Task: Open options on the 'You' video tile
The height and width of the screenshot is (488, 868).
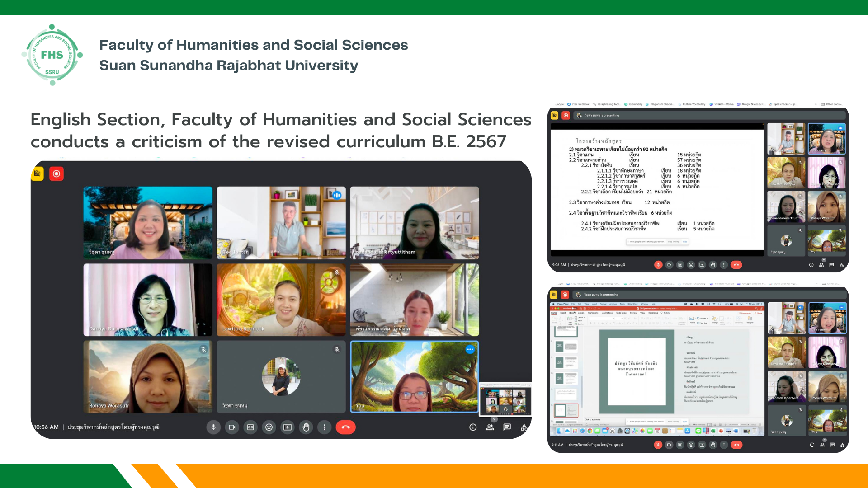Action: [470, 349]
